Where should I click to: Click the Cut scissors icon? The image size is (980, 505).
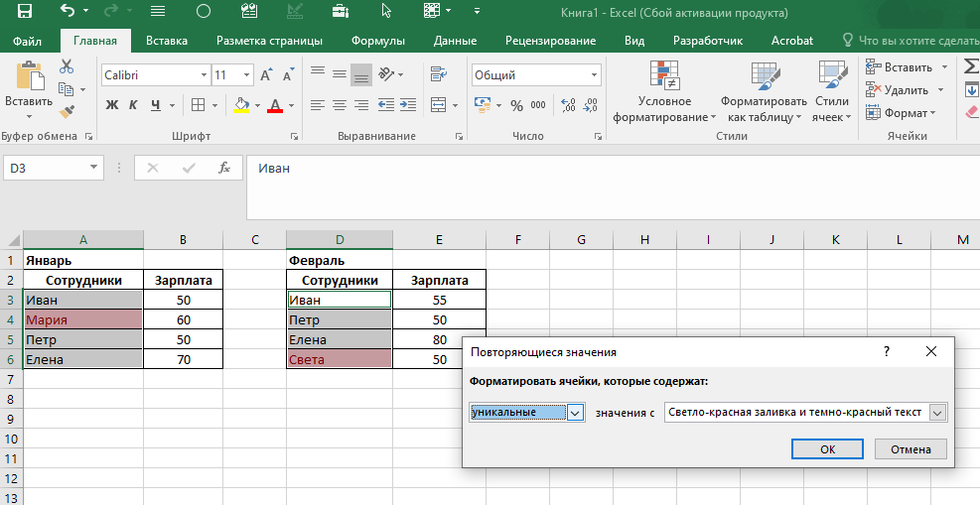coord(67,66)
